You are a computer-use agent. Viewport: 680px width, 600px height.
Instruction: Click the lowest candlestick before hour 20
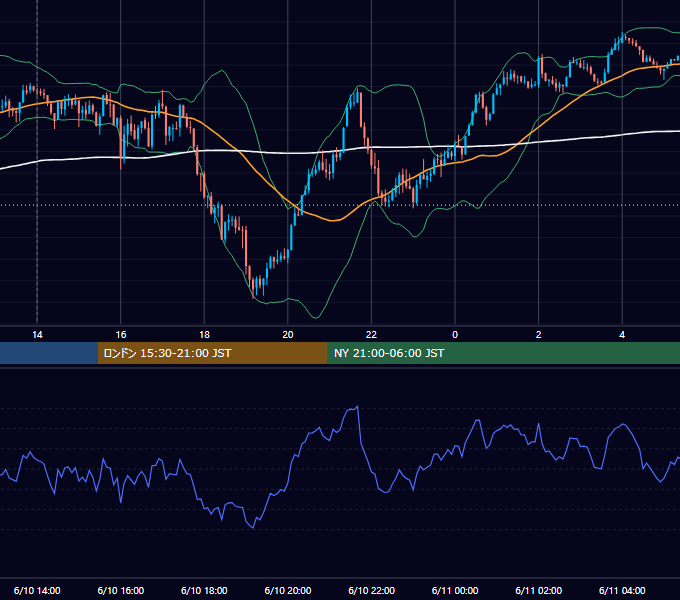tap(253, 288)
